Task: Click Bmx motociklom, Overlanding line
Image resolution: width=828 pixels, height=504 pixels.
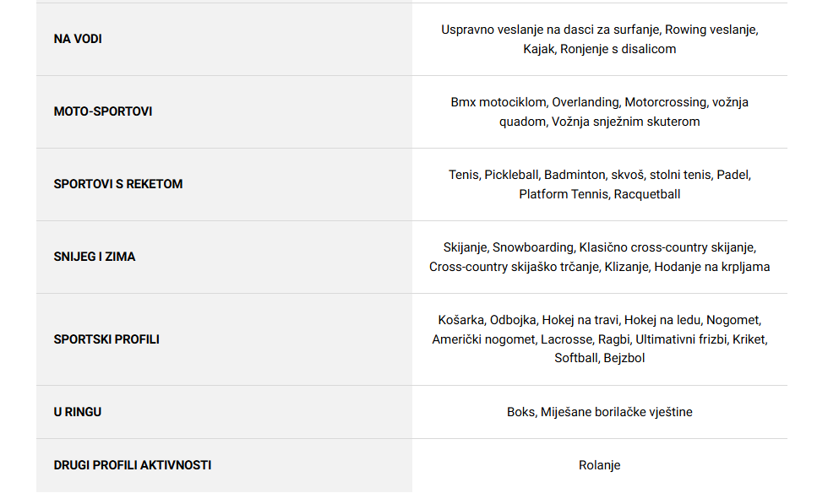Action: click(x=599, y=102)
